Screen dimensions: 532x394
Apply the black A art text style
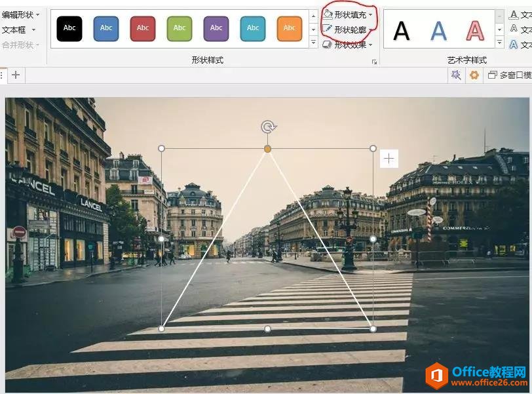click(x=402, y=31)
